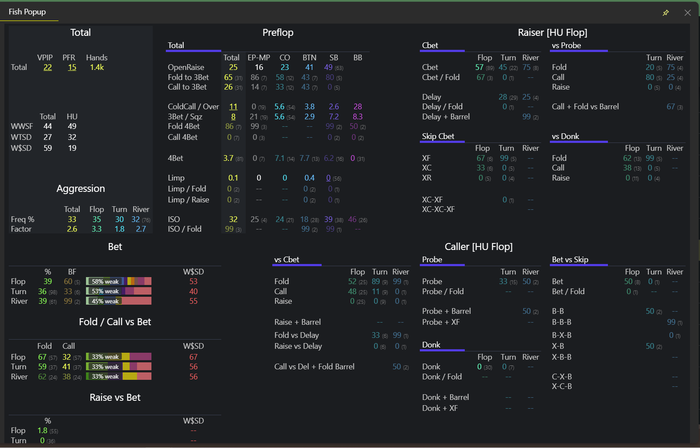Click the OpenRaise SB value 49

tap(329, 67)
